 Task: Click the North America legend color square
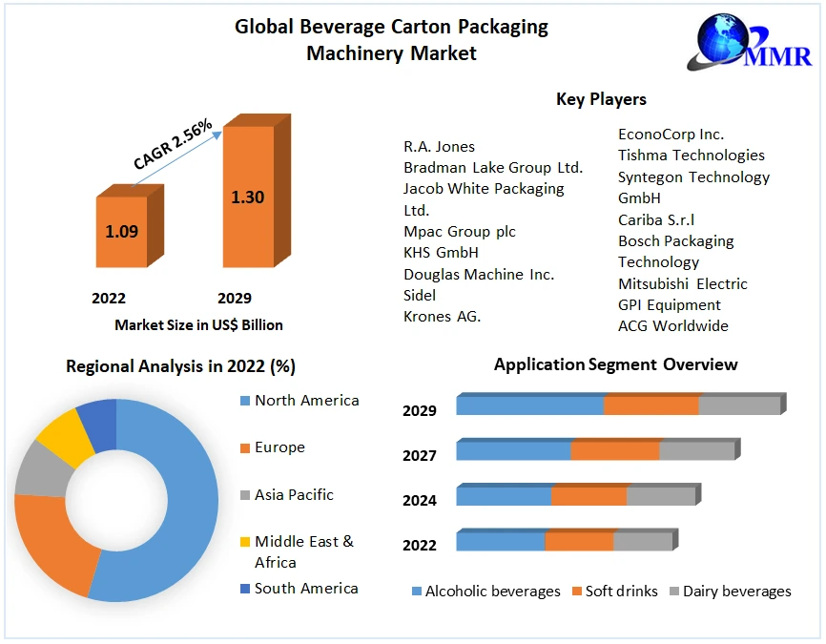[245, 401]
